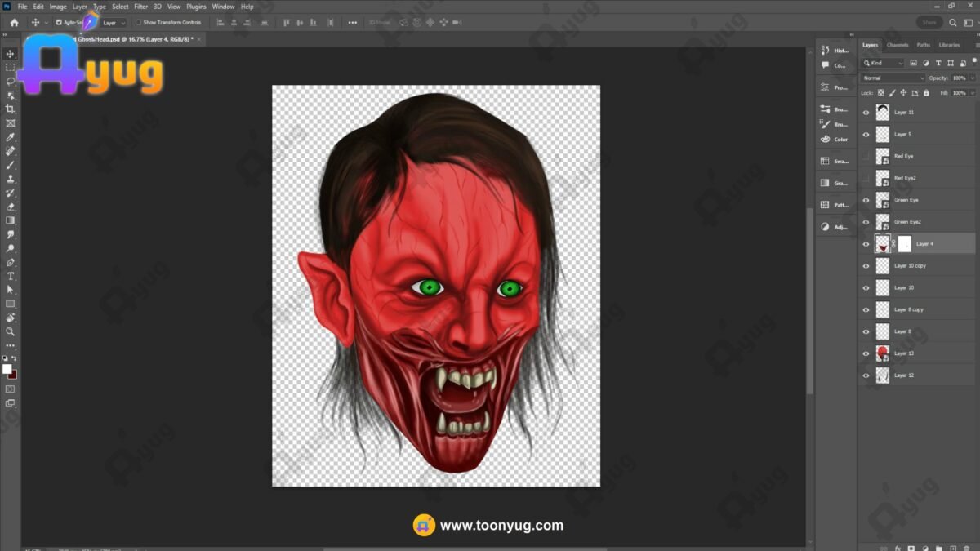Select the Rectangular Marquee tool

(x=11, y=68)
